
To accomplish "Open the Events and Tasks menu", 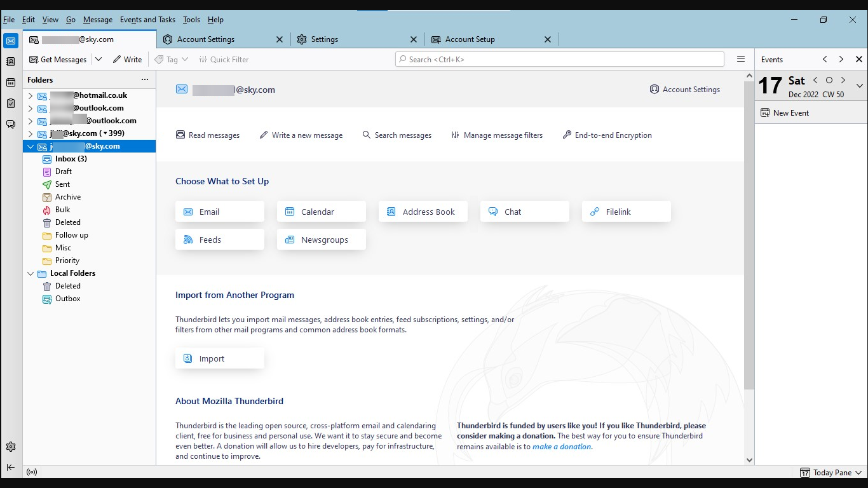I will tap(147, 20).
